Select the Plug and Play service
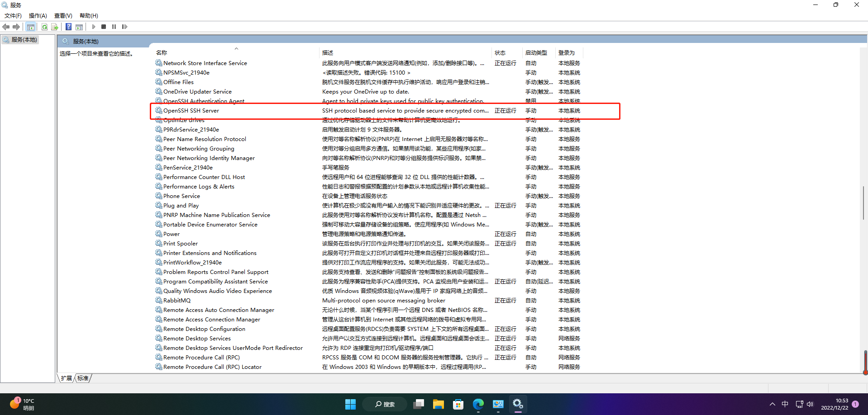 point(368,205)
